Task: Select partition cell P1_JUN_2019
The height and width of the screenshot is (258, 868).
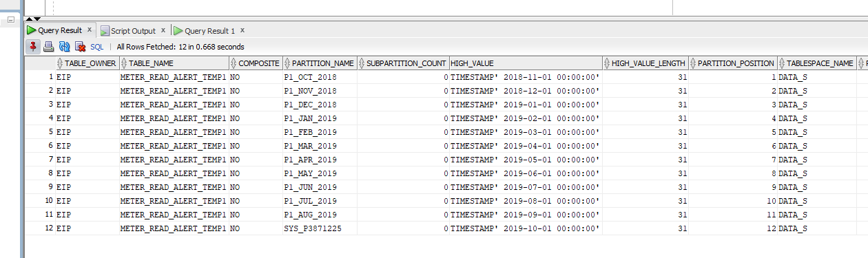Action: point(320,187)
